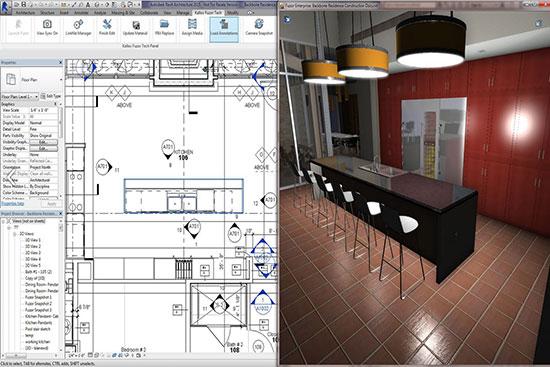Click Edit button for Visibility/Graphics
Viewport: 550px width, 367px height.
point(43,142)
